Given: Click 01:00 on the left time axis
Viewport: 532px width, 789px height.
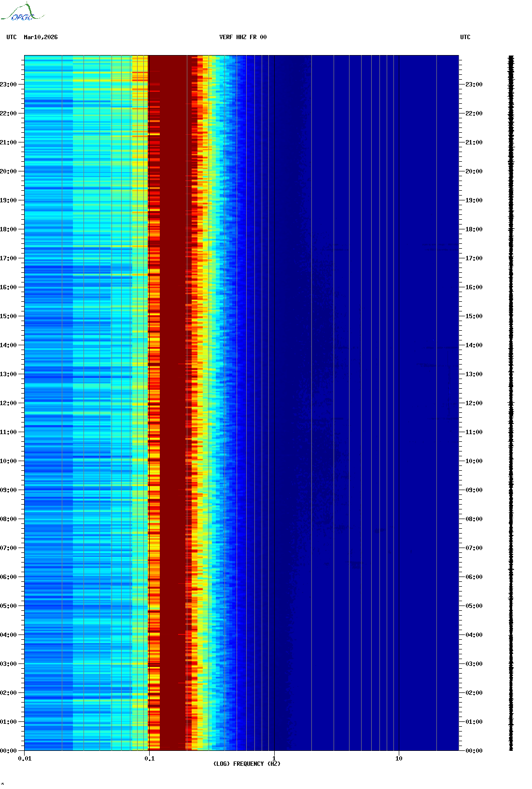Looking at the screenshot, I should [8, 722].
